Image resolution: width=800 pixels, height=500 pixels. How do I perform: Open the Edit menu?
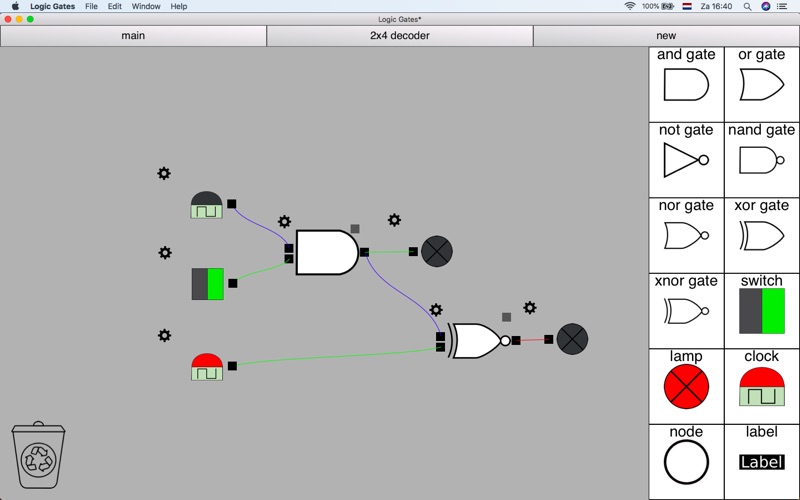point(114,6)
